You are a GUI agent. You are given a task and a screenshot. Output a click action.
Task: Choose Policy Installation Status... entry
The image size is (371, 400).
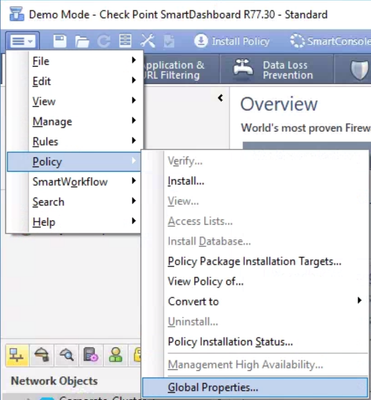click(x=255, y=342)
